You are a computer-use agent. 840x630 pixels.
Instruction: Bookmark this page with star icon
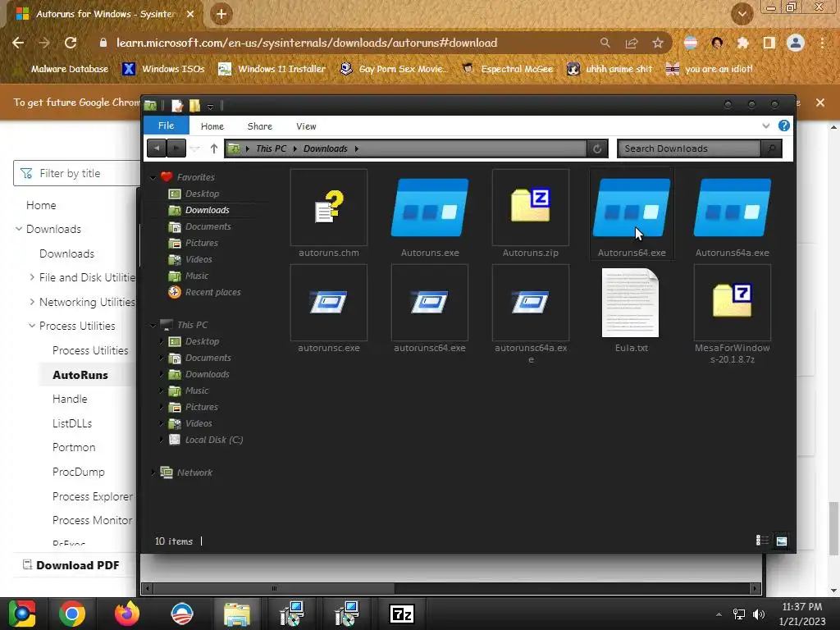point(658,43)
